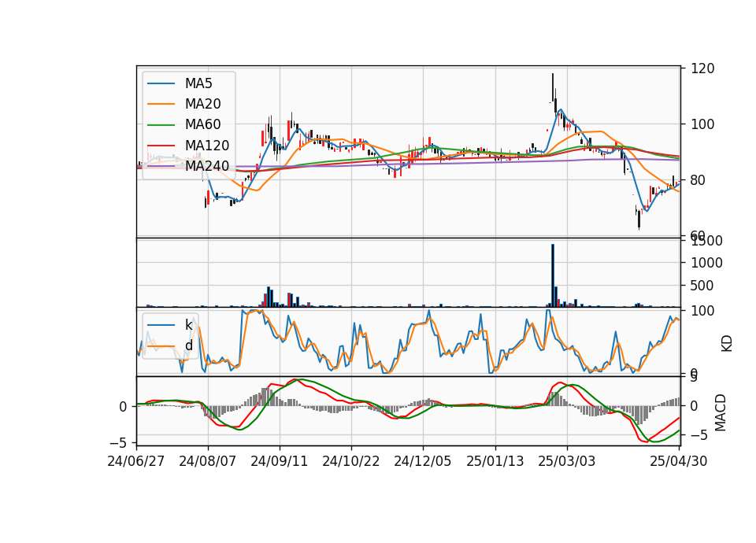The image size is (756, 543).
Task: Click the MA20 legend label
Action: click(x=202, y=104)
